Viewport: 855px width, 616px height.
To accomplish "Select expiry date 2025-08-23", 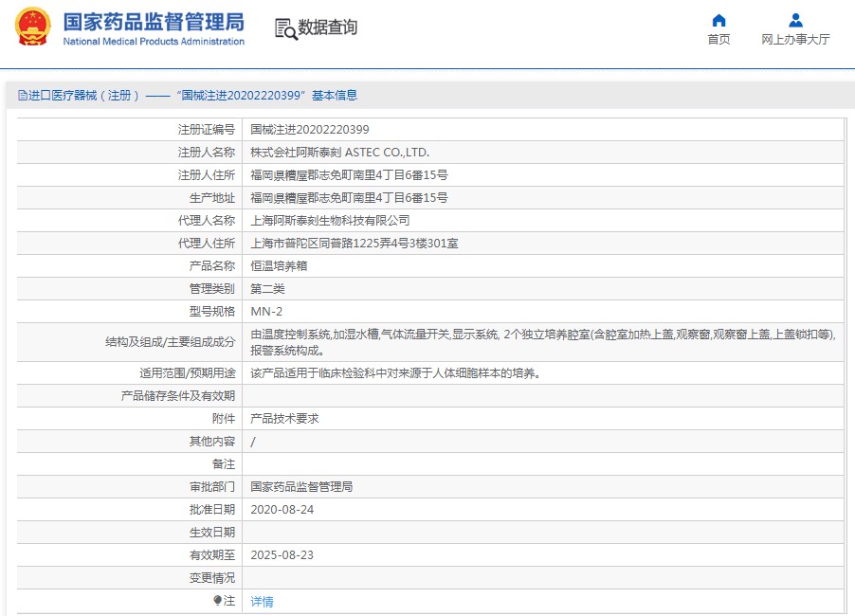I will (282, 555).
